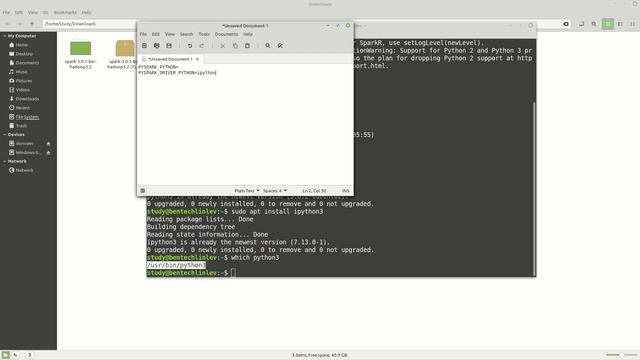Redo the edit in text editor toolbar

point(202,46)
